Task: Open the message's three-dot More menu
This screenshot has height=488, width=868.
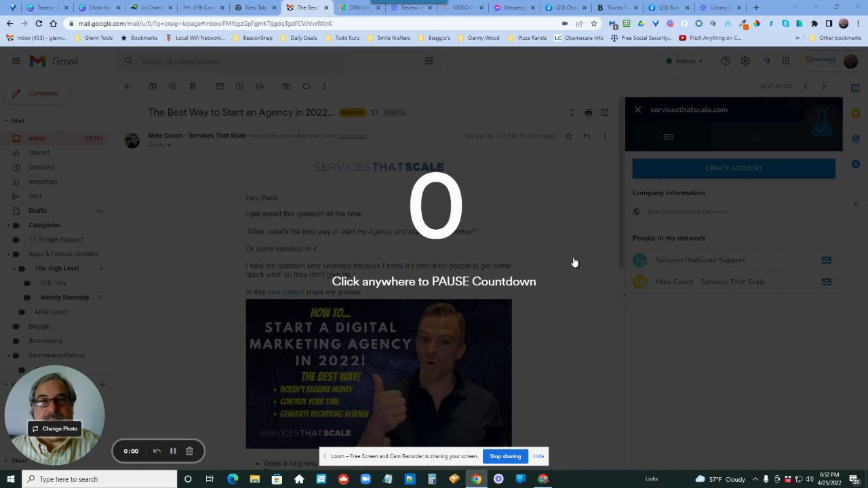Action: (x=604, y=136)
